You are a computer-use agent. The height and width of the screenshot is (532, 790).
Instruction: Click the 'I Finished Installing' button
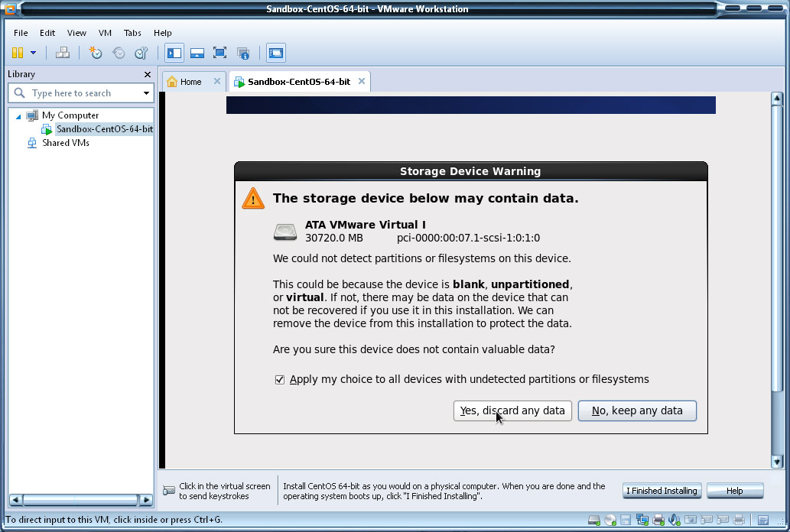point(662,491)
